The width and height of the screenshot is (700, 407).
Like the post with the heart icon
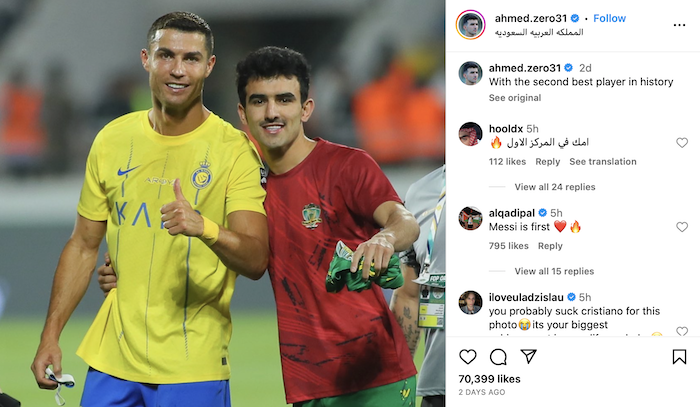tap(467, 357)
